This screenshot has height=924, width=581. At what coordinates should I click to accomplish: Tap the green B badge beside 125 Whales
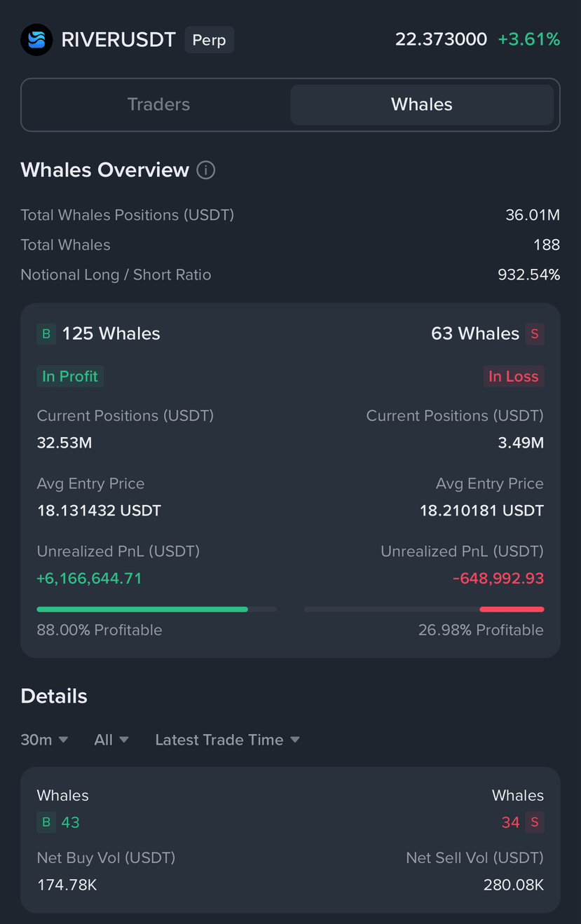pyautogui.click(x=46, y=334)
